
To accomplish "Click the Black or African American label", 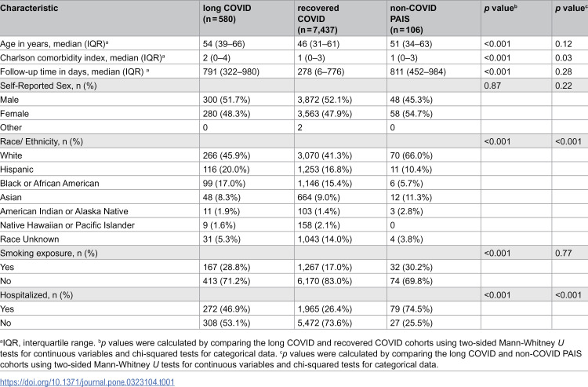I will 49,183.
